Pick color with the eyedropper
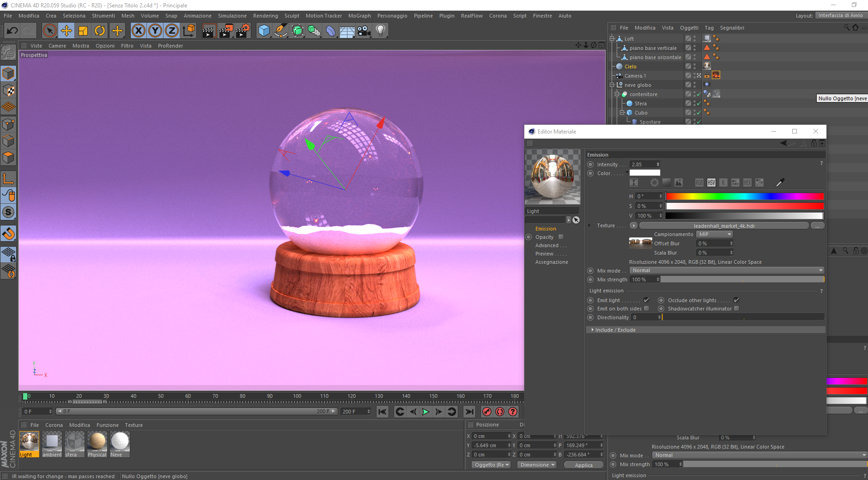 pyautogui.click(x=780, y=182)
